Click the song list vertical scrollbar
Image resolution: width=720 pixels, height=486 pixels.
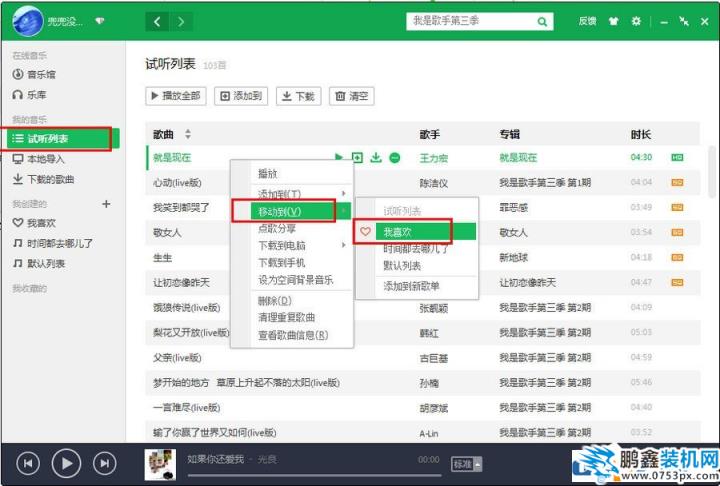(x=712, y=172)
